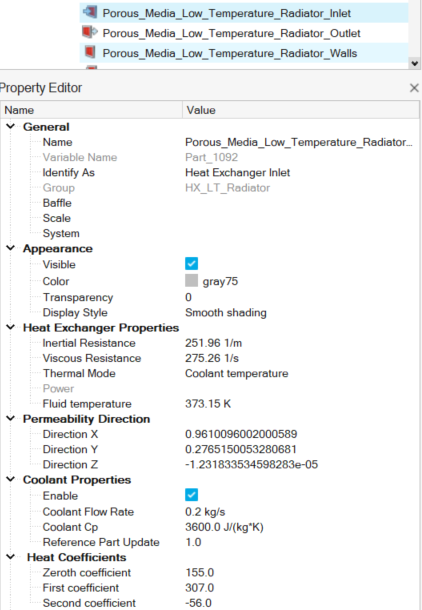Image resolution: width=422 pixels, height=610 pixels.
Task: Collapse the Heat Coefficients section
Action: pos(11,557)
